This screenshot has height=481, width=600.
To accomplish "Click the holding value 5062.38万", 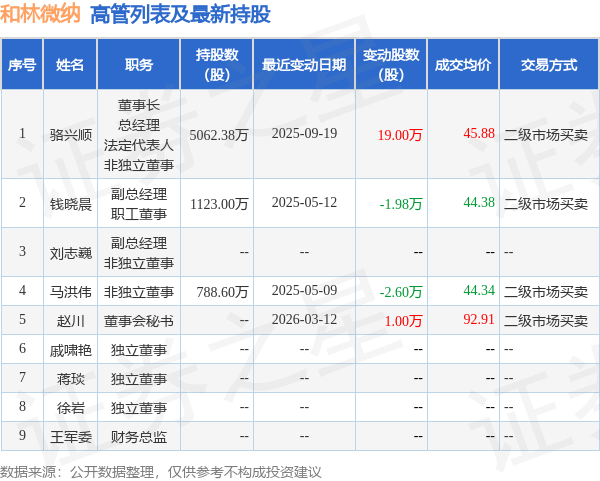I will pos(219,135).
